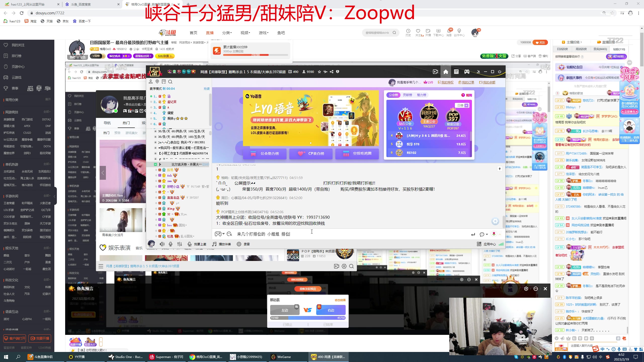Open the chat bubble dropdown arrow
The width and height of the screenshot is (644, 362).
point(487,234)
